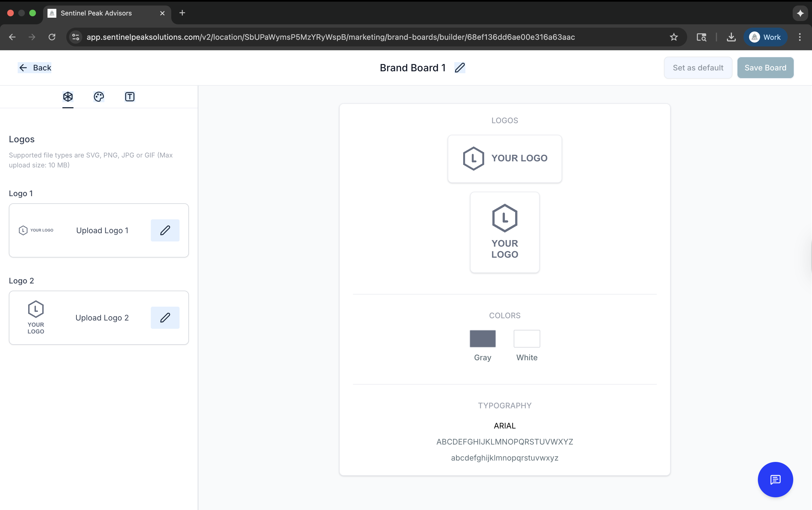This screenshot has width=812, height=510.
Task: Click the Logo 1 thumbnail preview
Action: (x=36, y=230)
